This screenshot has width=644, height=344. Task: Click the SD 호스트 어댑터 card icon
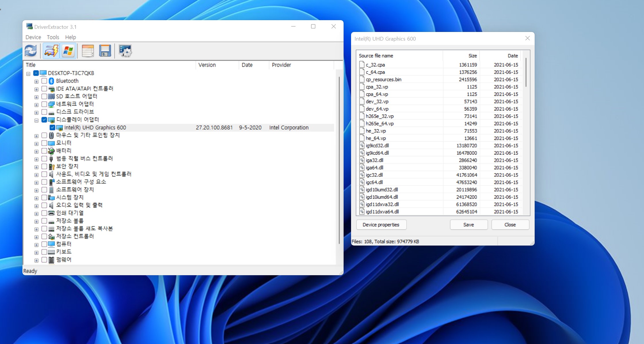tap(51, 96)
